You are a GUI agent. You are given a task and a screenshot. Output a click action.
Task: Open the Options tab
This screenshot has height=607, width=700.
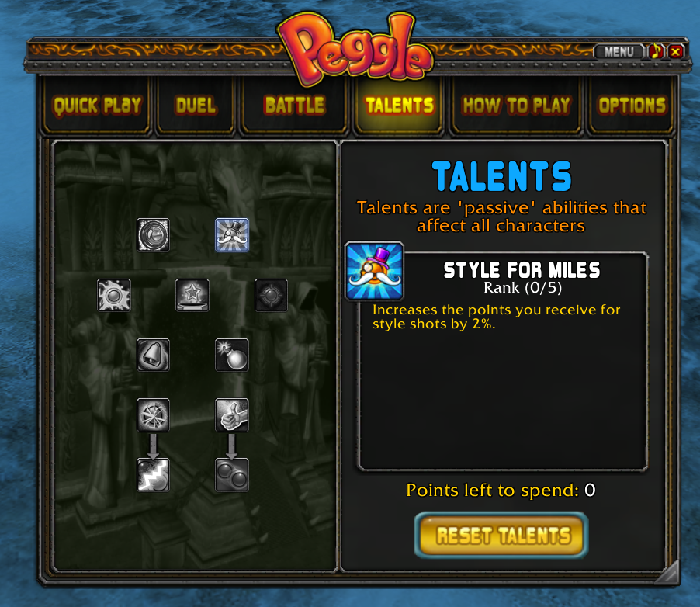(632, 106)
